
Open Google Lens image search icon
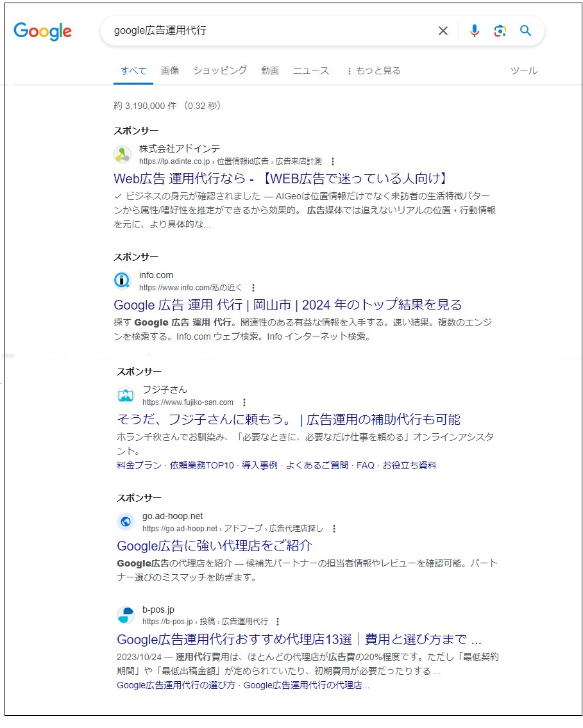click(500, 31)
